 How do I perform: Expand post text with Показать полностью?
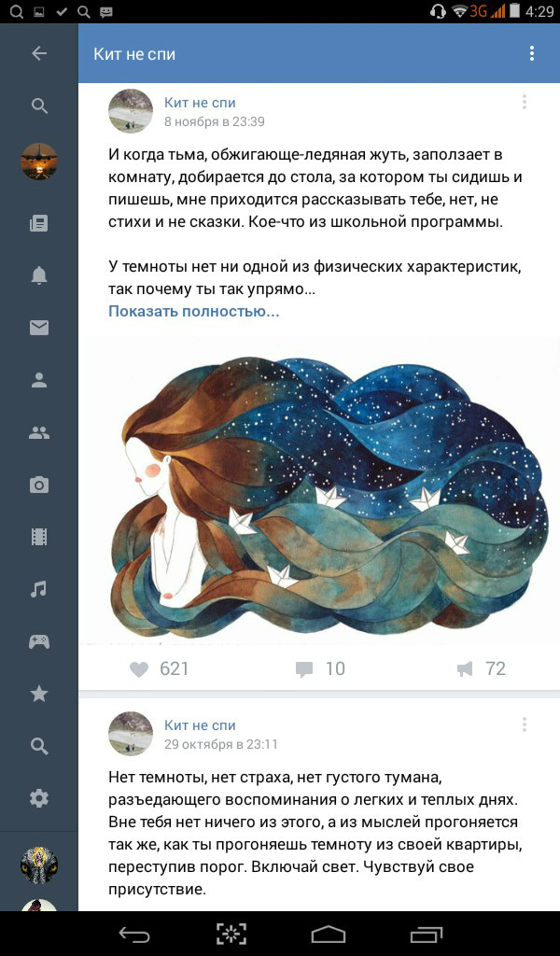click(194, 311)
